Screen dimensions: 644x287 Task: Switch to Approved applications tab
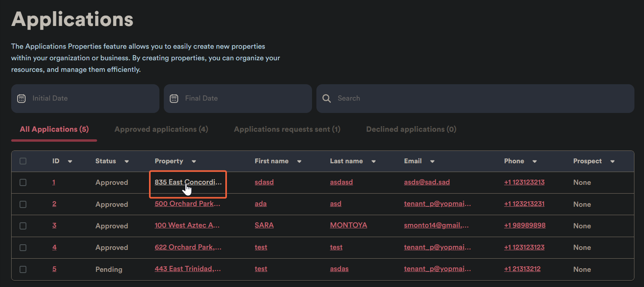[x=161, y=129]
